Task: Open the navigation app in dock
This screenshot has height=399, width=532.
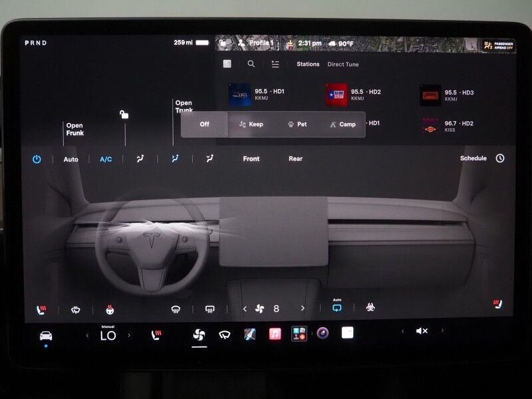Action: (x=250, y=334)
